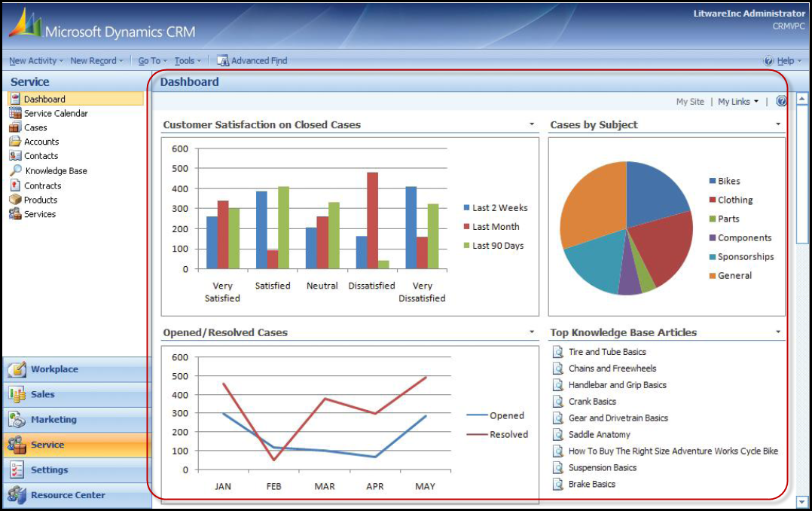
Task: Click the Saddle Anatomy article icon
Action: (x=557, y=434)
